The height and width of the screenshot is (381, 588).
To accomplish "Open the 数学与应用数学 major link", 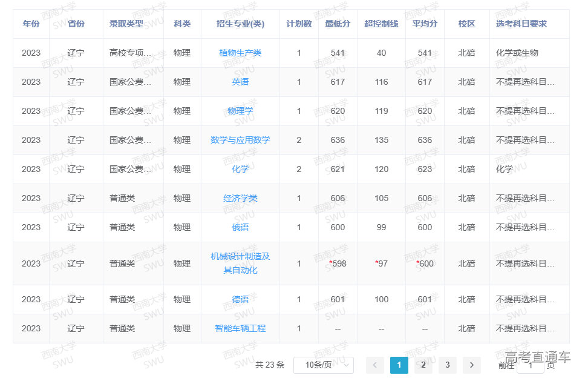I will tap(240, 141).
